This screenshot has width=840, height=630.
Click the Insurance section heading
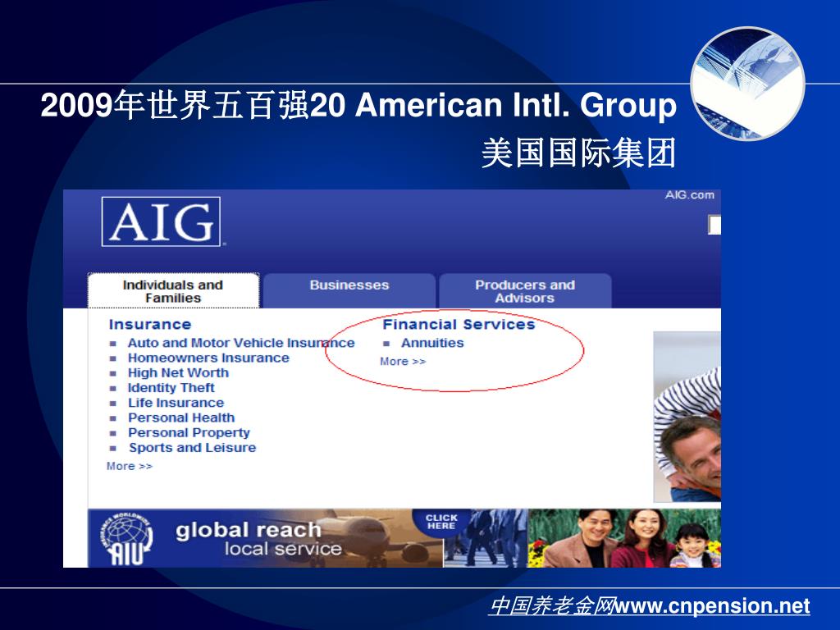[150, 325]
